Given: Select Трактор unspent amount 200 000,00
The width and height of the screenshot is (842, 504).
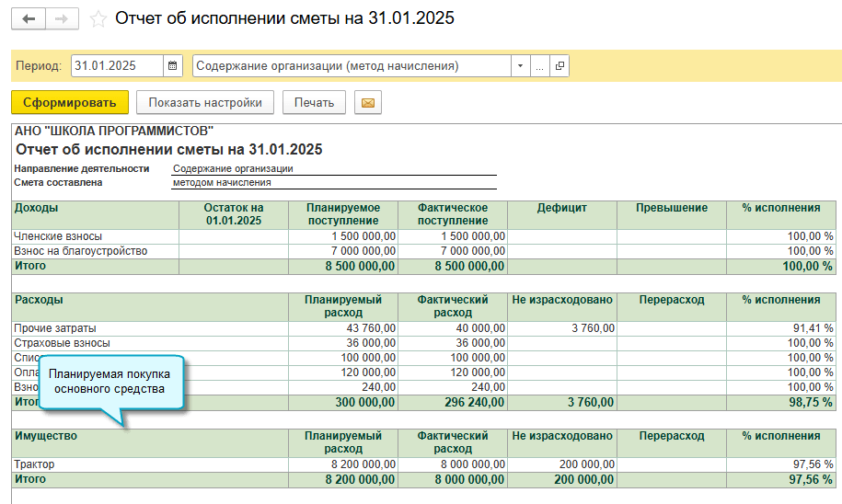Looking at the screenshot, I should pyautogui.click(x=562, y=464).
